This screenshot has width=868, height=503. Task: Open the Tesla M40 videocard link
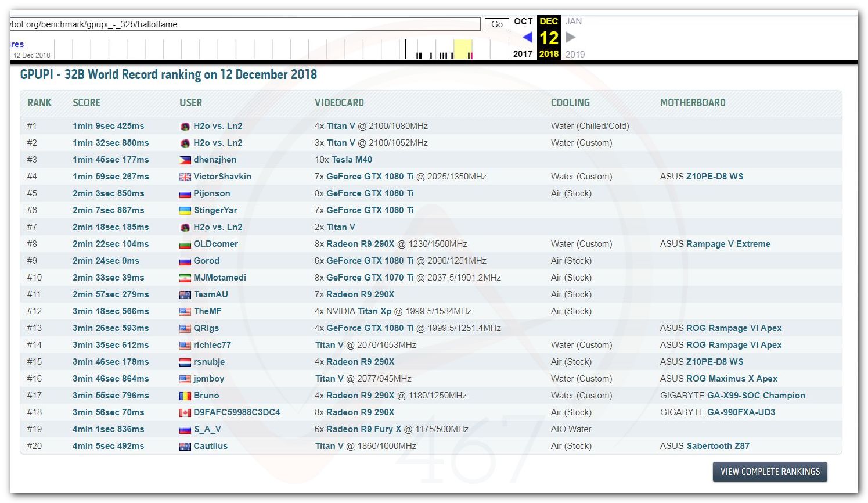(x=352, y=160)
